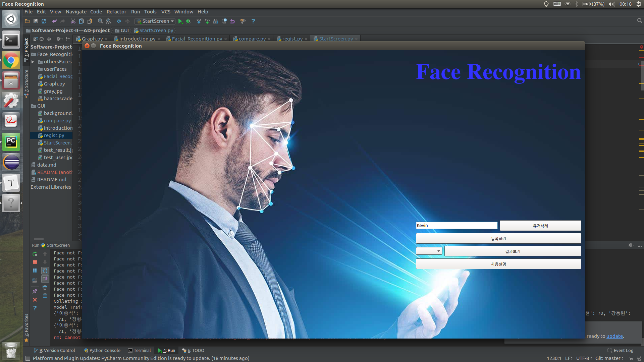Click the editor vertical scrollbar on the right
644x362 pixels.
tap(642, 75)
